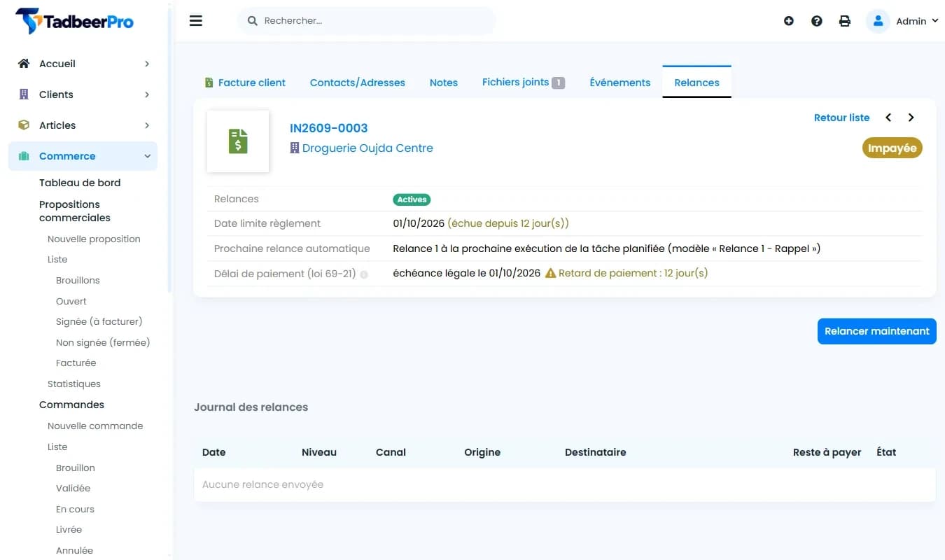Click the invoice reference IN2609-0003

tap(329, 128)
